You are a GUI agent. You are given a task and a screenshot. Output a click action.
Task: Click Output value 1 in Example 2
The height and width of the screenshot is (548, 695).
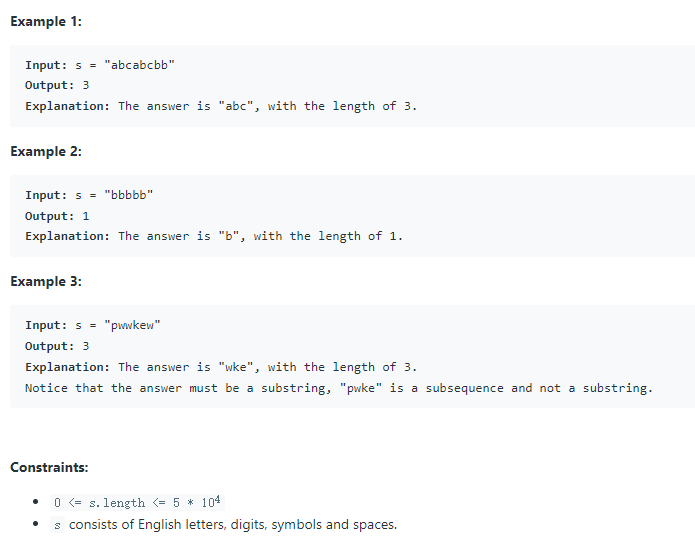(x=86, y=216)
